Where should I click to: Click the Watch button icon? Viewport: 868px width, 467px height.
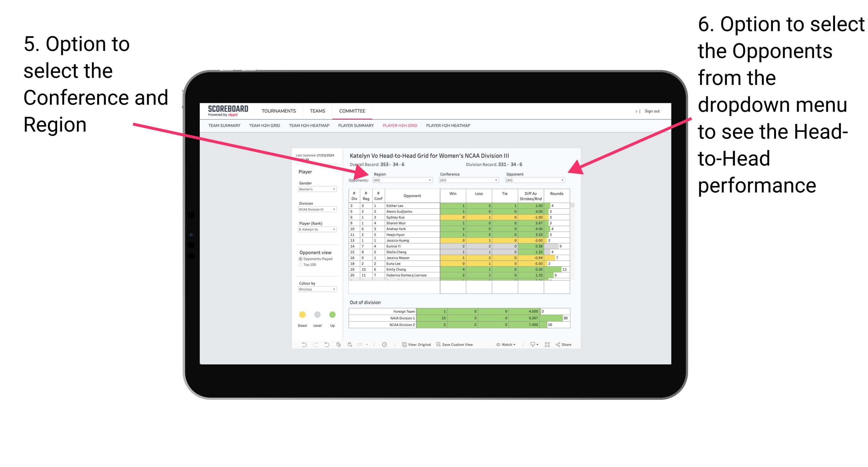tap(495, 345)
